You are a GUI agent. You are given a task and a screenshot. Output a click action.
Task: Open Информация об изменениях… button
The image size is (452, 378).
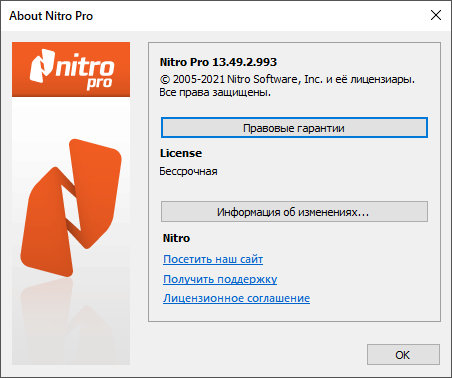pyautogui.click(x=294, y=212)
